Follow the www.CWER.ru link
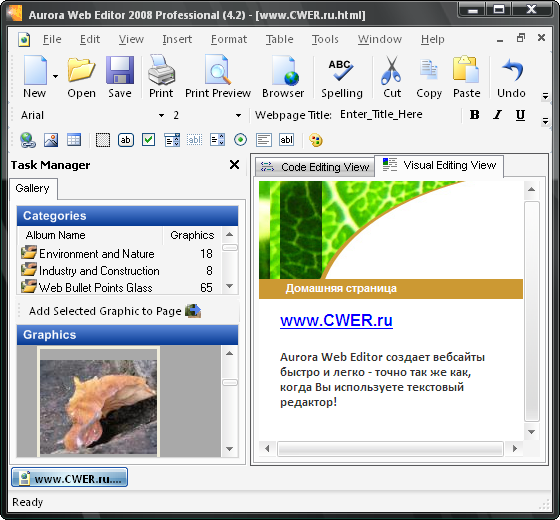This screenshot has width=560, height=520. click(x=336, y=320)
